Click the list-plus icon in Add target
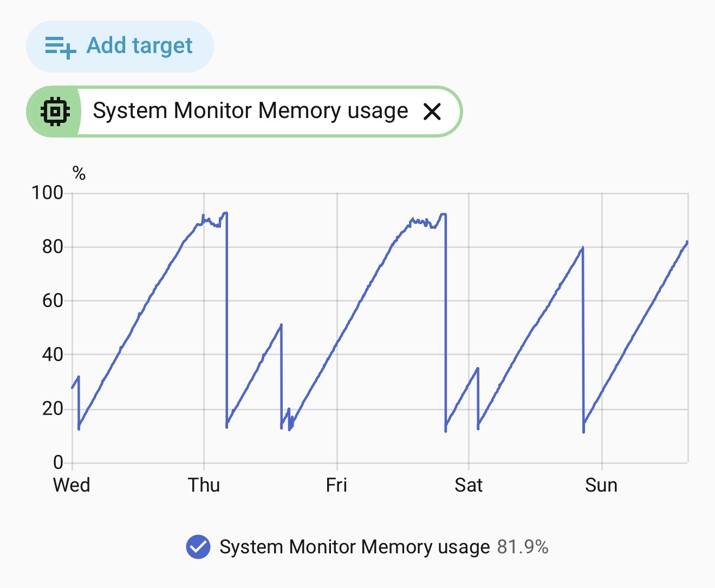Screen dimensions: 715x588 point(60,47)
